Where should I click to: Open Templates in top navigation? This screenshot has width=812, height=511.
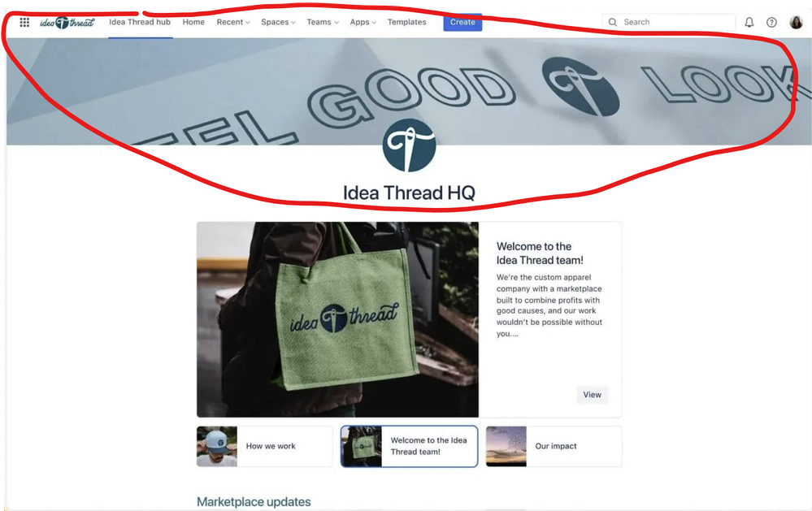point(407,22)
